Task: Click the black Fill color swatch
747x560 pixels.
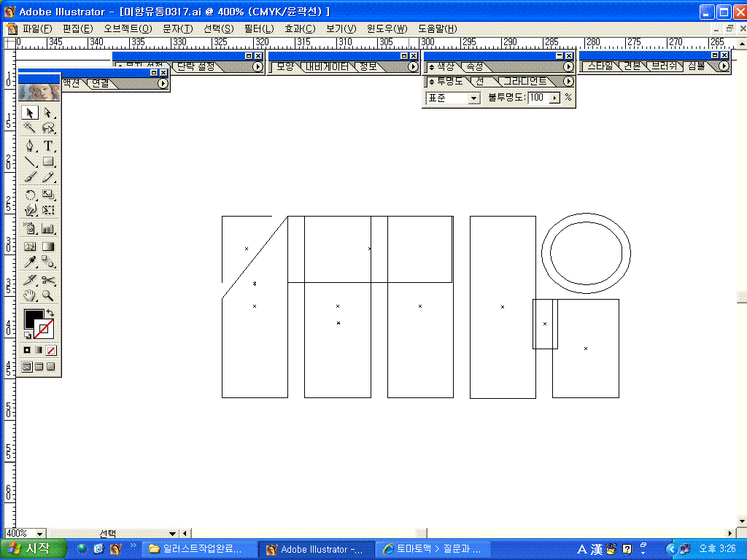Action: point(33,319)
